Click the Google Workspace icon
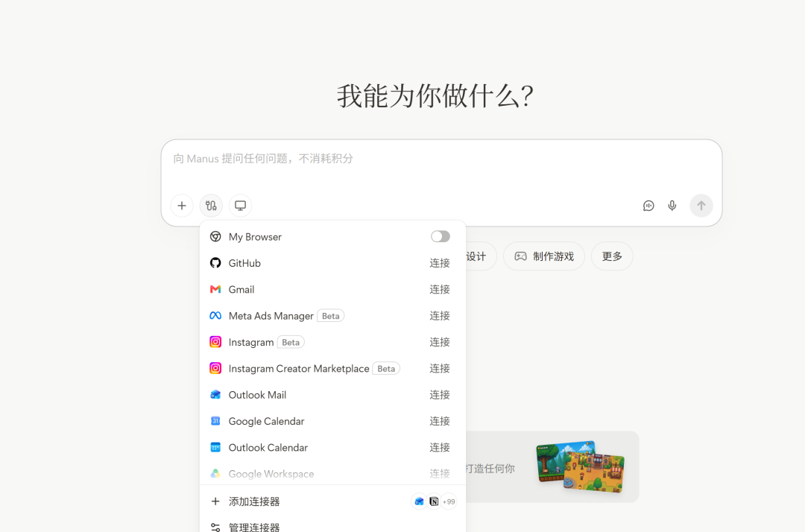The height and width of the screenshot is (532, 805). [x=215, y=474]
